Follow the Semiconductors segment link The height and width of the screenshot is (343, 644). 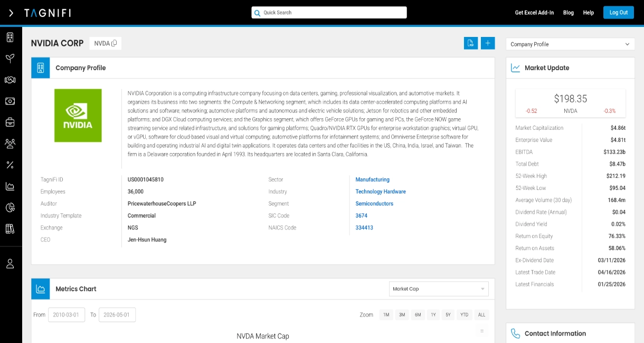[x=374, y=204]
